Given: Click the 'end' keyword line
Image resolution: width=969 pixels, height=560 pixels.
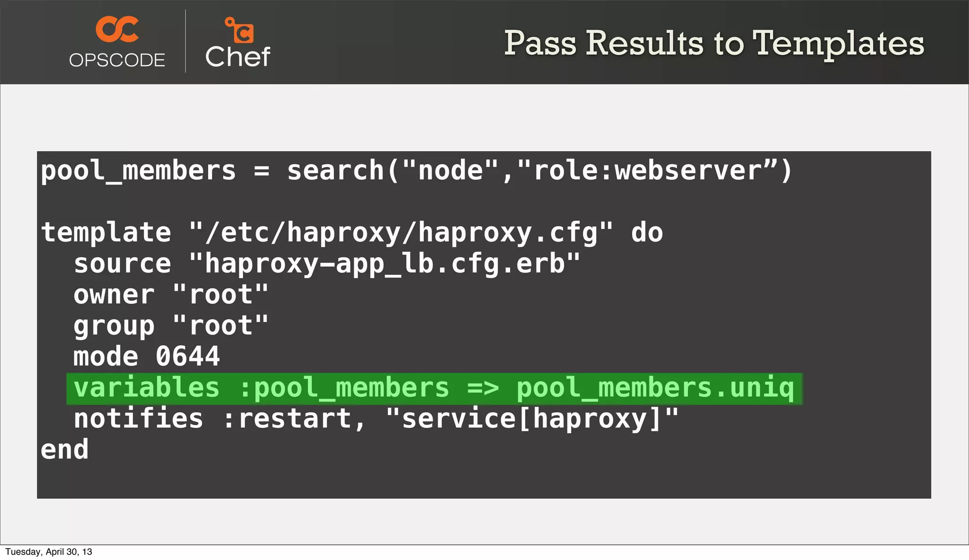Looking at the screenshot, I should [x=64, y=449].
